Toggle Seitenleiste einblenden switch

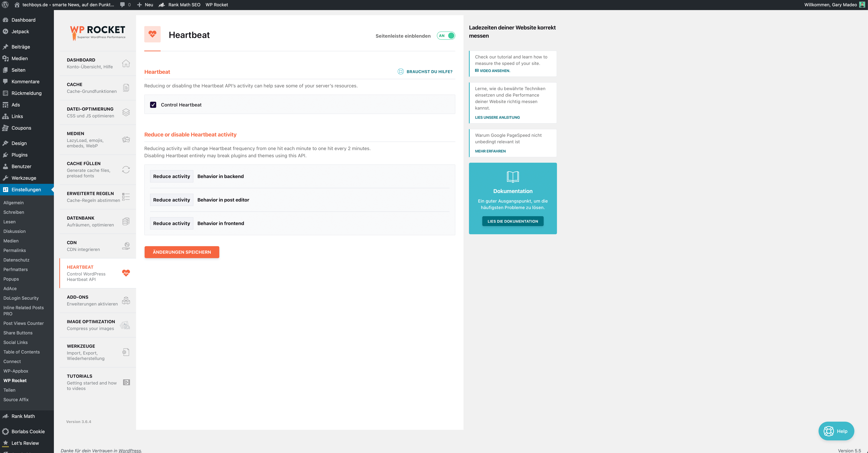pyautogui.click(x=446, y=36)
